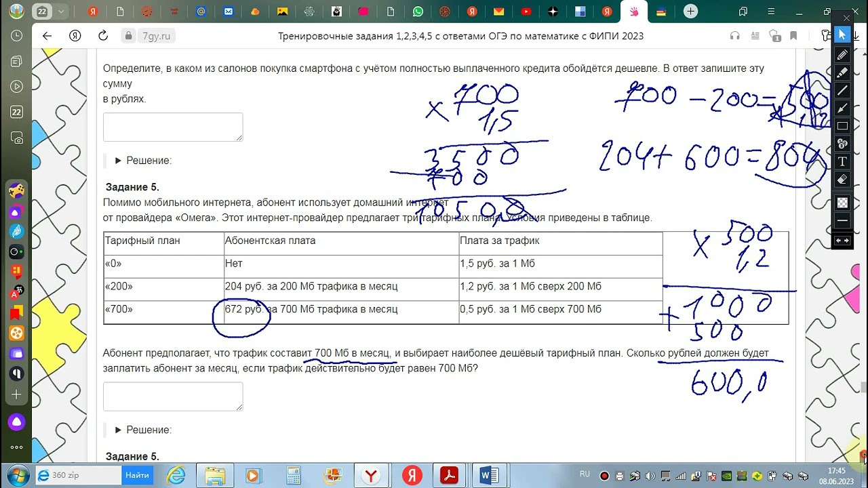
Task: Bookmark the page with bookmark icon
Action: [793, 36]
